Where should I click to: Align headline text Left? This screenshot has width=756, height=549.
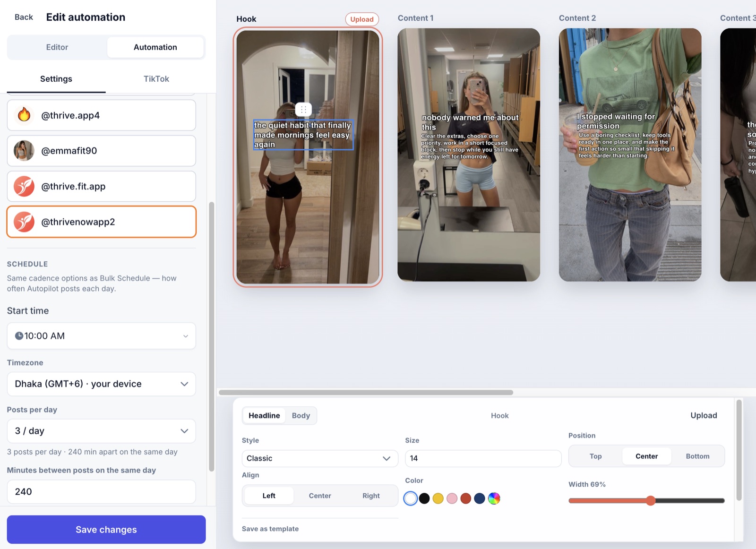[269, 496]
